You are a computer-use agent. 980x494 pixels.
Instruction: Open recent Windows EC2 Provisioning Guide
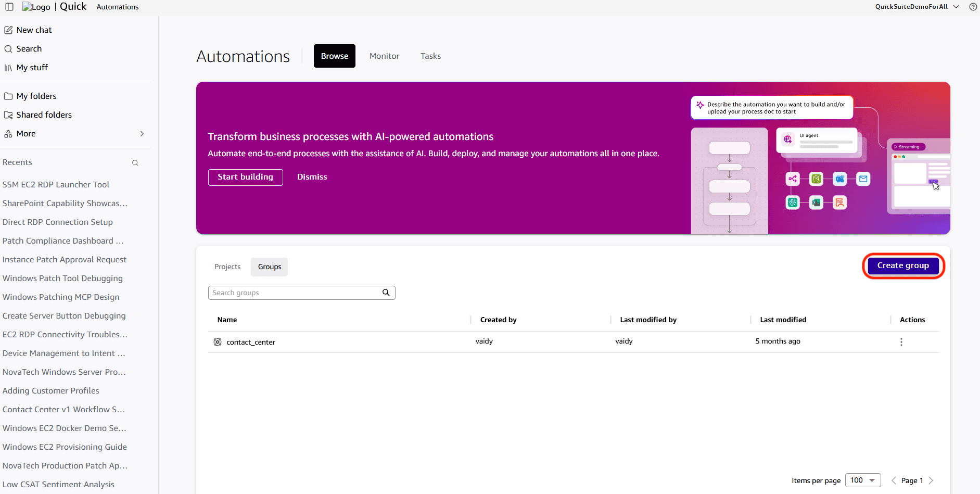(65, 447)
